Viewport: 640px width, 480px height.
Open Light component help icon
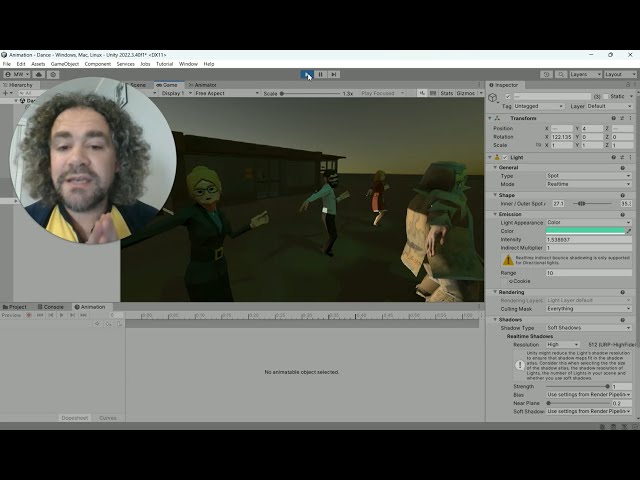click(613, 157)
